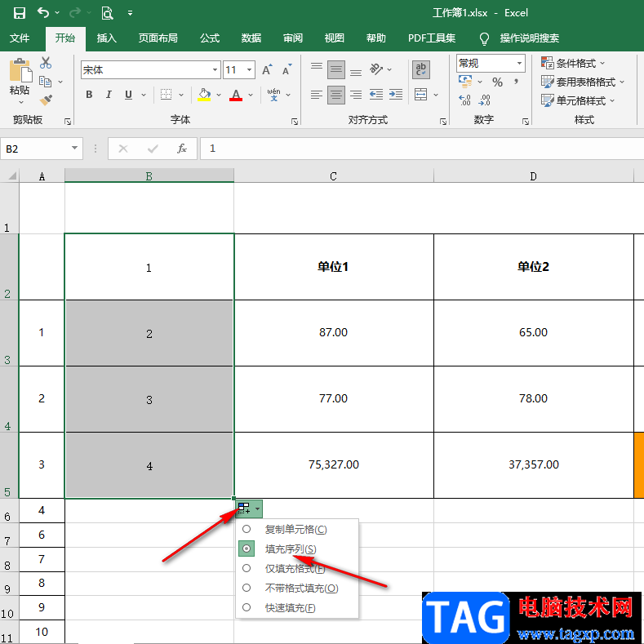
Task: Click the Comma Style icon
Action: tap(516, 82)
